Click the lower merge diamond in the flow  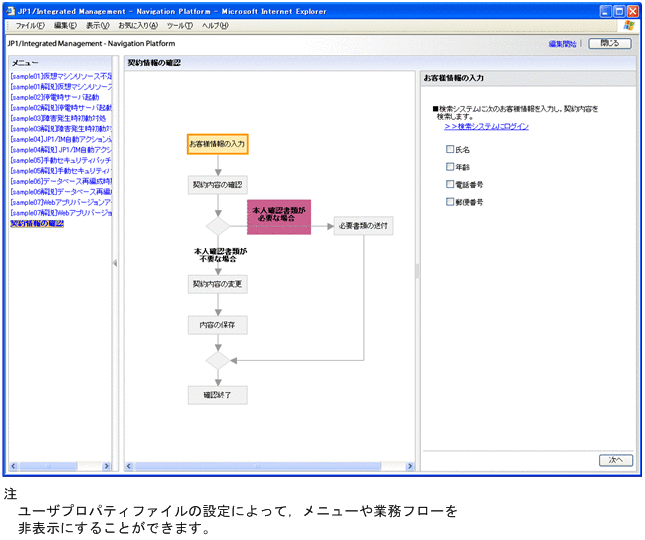click(218, 360)
